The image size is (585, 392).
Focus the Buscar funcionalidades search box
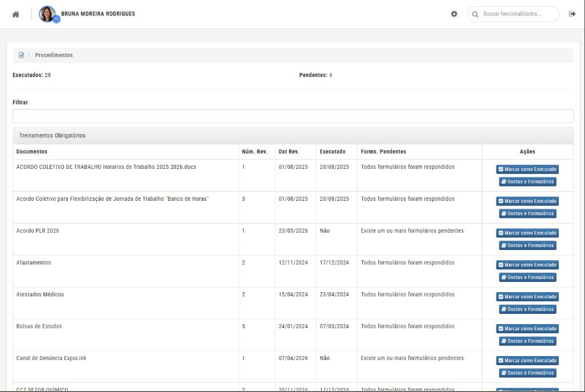click(x=514, y=14)
